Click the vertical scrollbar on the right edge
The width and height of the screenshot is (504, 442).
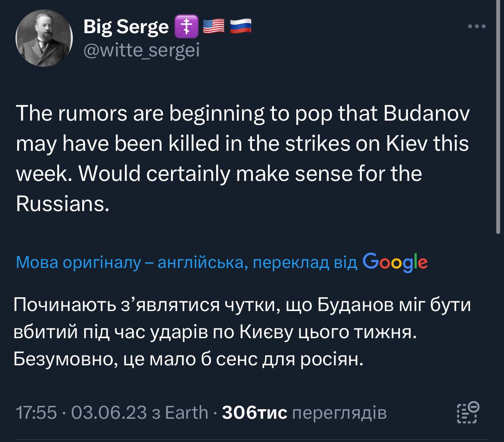pyautogui.click(x=498, y=129)
